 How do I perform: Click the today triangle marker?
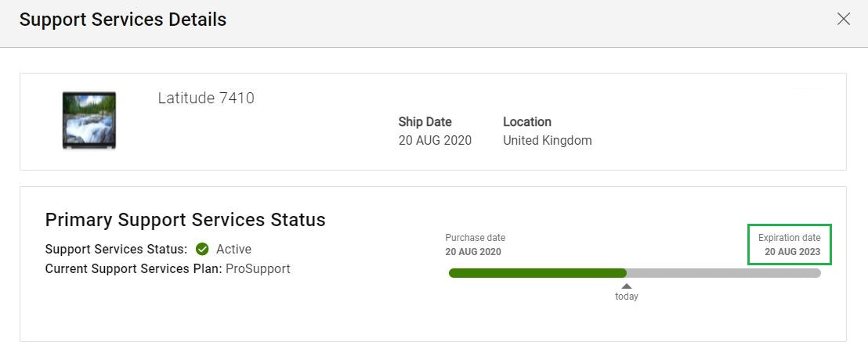point(627,286)
